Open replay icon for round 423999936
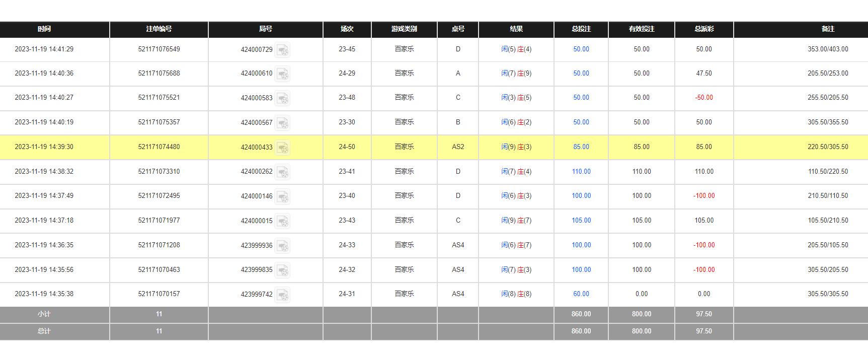This screenshot has height=347, width=868. coord(283,246)
